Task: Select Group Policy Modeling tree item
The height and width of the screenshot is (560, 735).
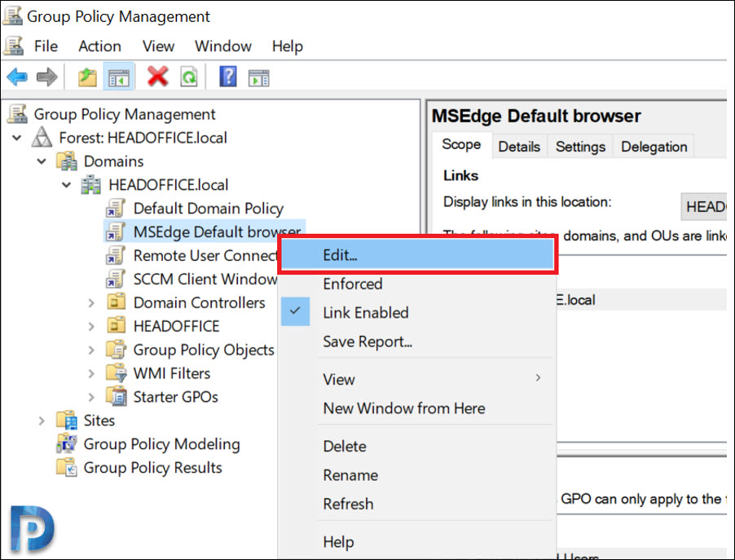Action: (x=161, y=444)
